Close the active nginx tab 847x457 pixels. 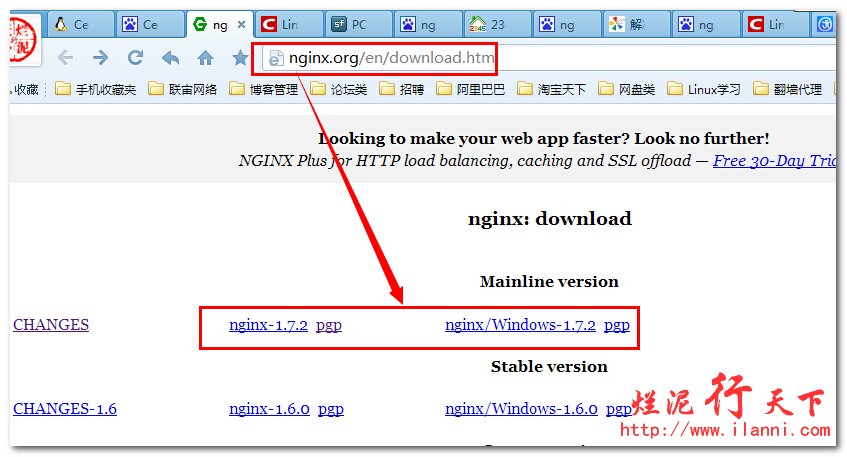241,24
